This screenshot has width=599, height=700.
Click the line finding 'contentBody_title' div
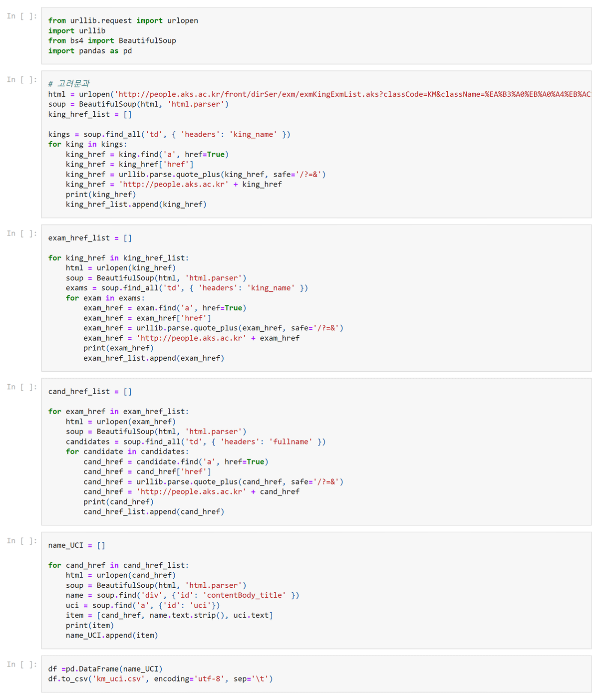click(x=182, y=595)
